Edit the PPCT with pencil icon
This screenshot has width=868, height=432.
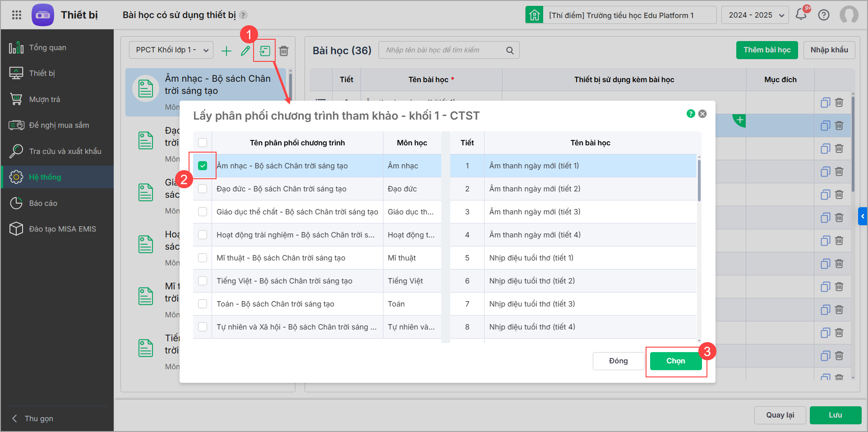(245, 51)
